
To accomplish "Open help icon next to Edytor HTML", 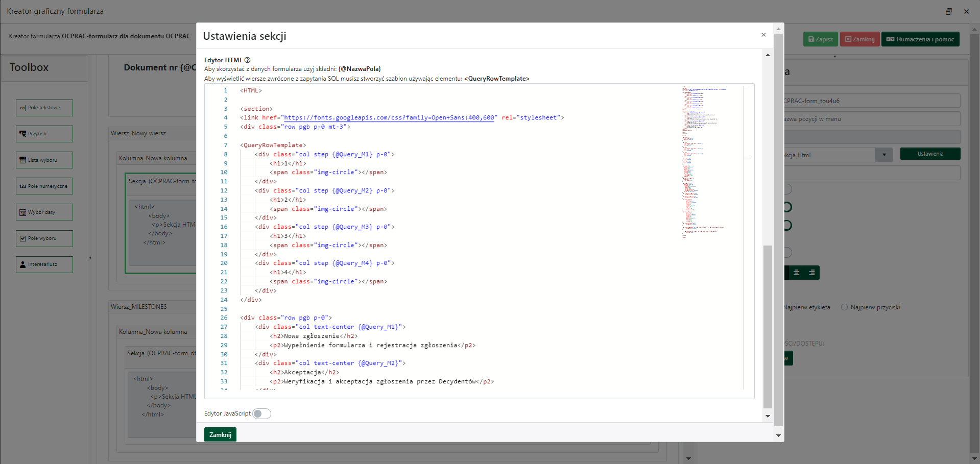I will tap(248, 60).
